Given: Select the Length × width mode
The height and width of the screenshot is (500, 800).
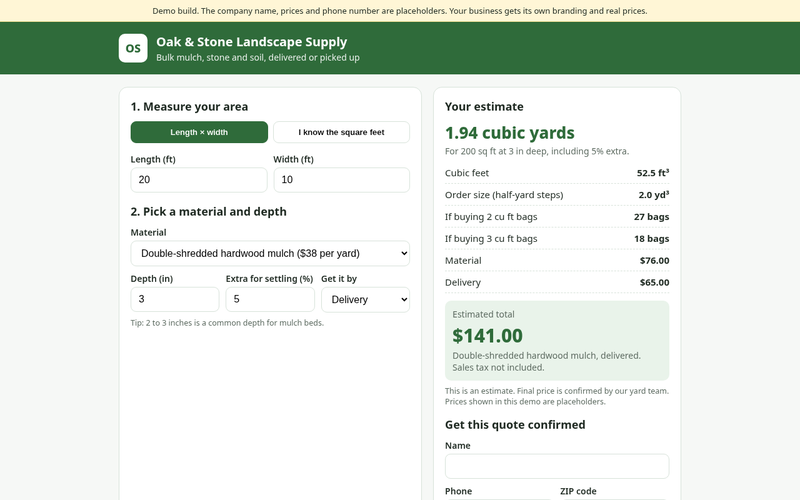Looking at the screenshot, I should 199,132.
